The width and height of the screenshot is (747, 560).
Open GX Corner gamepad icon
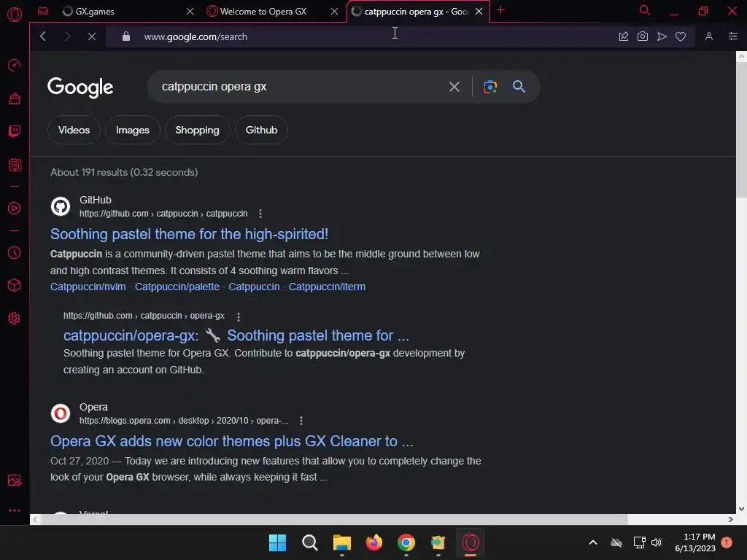[x=43, y=11]
